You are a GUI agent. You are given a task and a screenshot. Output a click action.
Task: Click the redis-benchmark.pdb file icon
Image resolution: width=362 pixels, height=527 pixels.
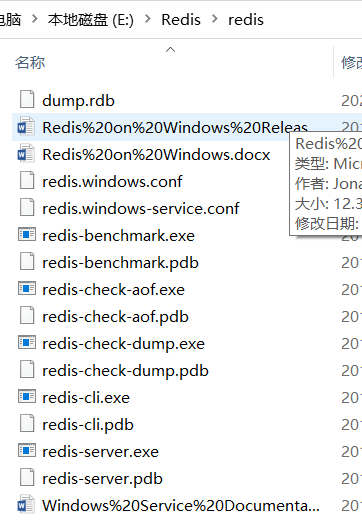(x=27, y=261)
